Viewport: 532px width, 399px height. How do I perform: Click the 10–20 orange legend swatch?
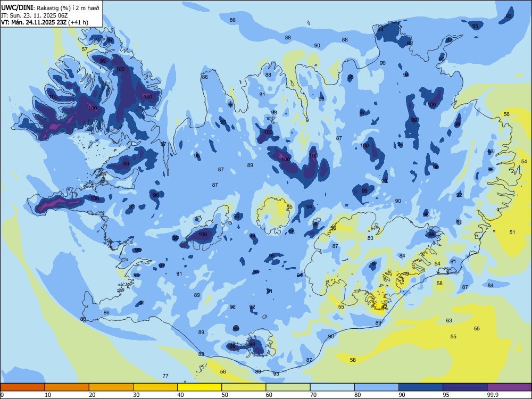[x=67, y=387]
